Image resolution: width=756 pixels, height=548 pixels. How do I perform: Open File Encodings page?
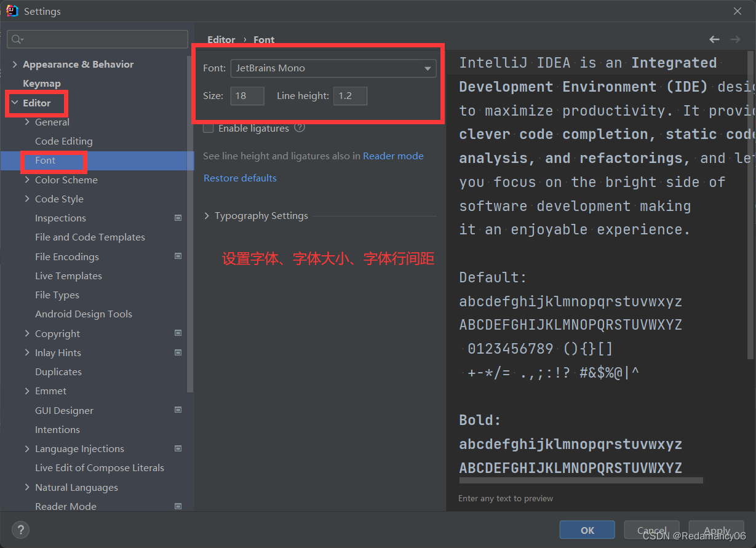[67, 256]
